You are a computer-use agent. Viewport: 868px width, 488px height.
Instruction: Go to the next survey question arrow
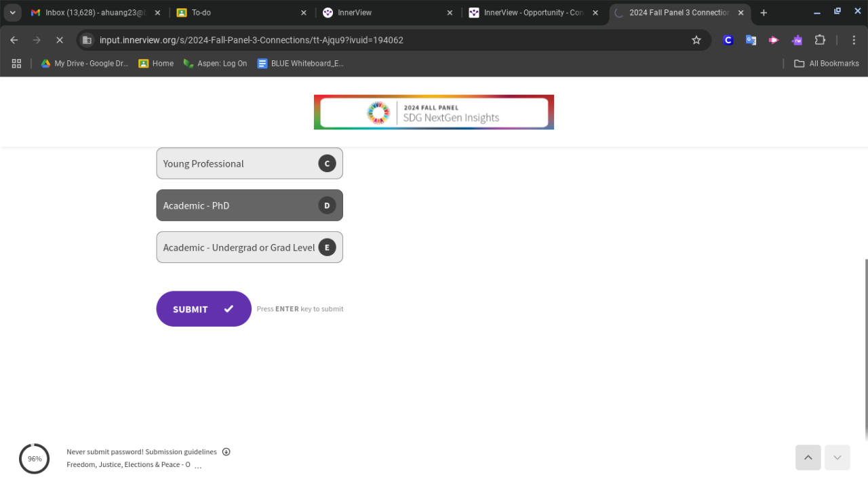click(x=837, y=457)
